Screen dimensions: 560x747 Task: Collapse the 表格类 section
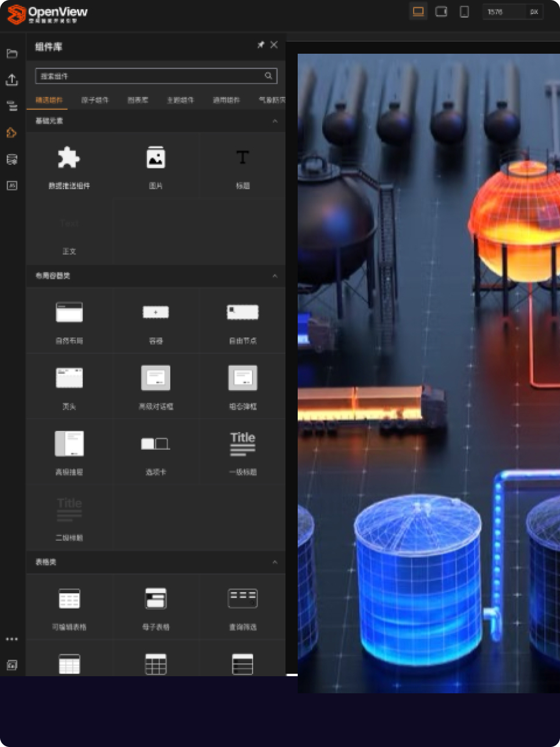[275, 562]
